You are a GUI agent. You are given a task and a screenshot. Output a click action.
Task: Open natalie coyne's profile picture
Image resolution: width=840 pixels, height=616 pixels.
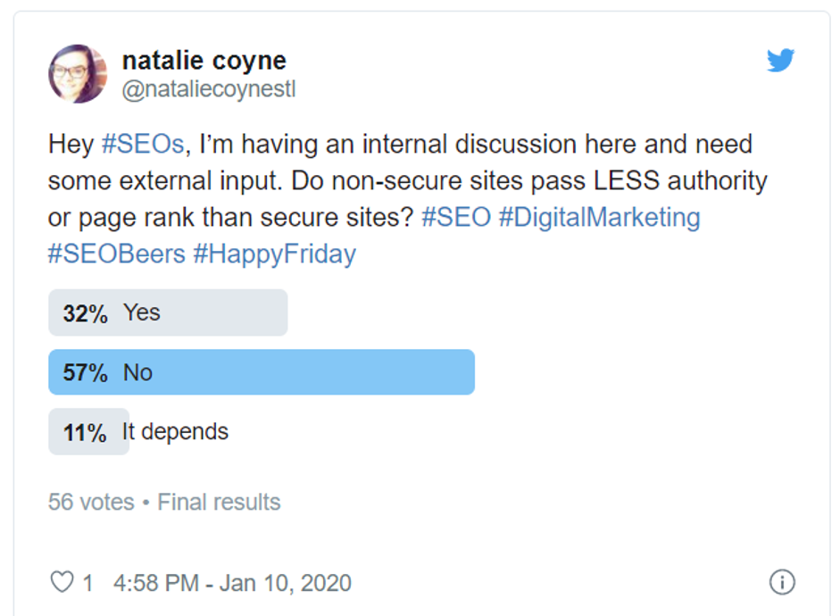point(78,73)
